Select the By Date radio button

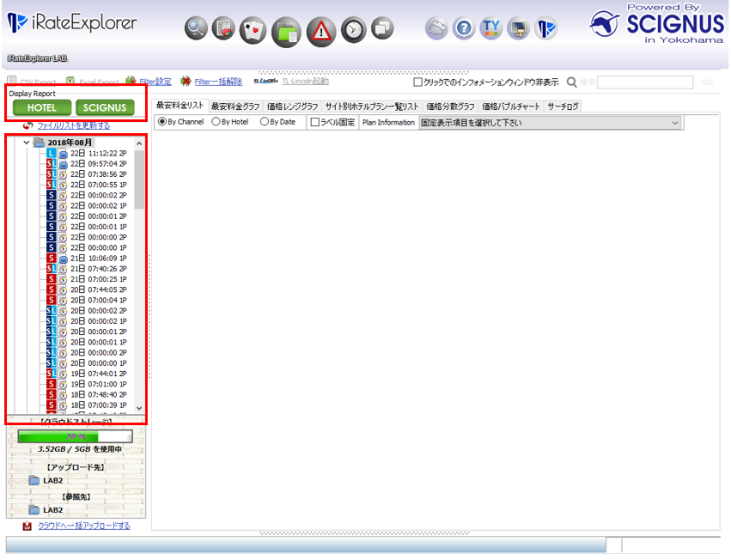pyautogui.click(x=265, y=123)
